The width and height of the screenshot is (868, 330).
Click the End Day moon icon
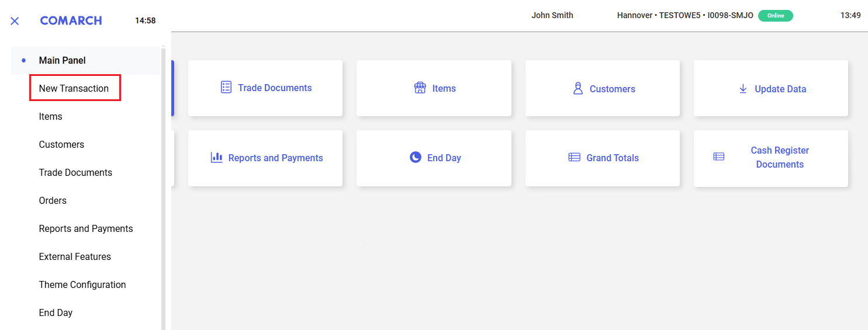coord(416,157)
